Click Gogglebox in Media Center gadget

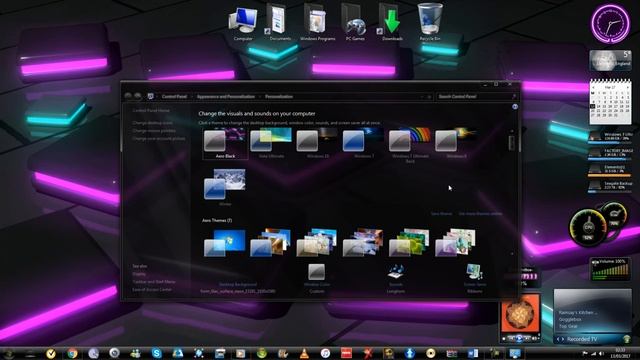click(570, 320)
